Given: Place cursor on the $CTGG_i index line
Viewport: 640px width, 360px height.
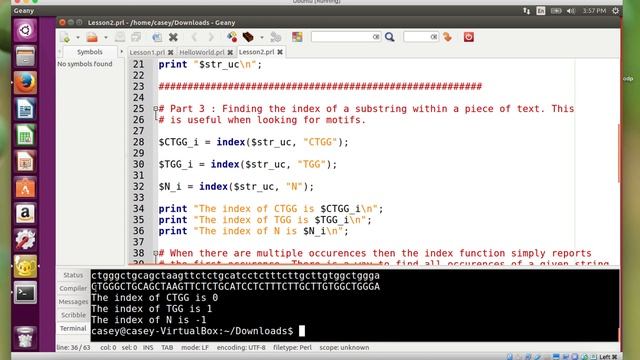Looking at the screenshot, I should 253,142.
